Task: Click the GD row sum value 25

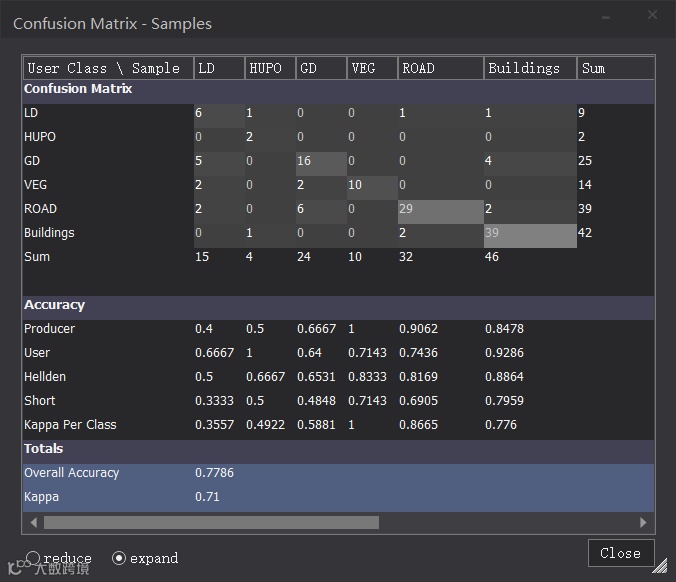Action: [x=585, y=161]
